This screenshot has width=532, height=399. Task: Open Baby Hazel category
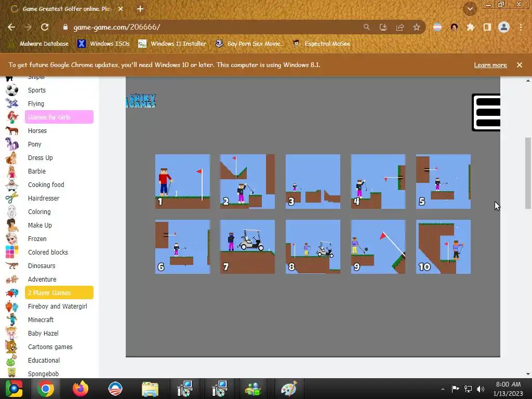pos(44,334)
